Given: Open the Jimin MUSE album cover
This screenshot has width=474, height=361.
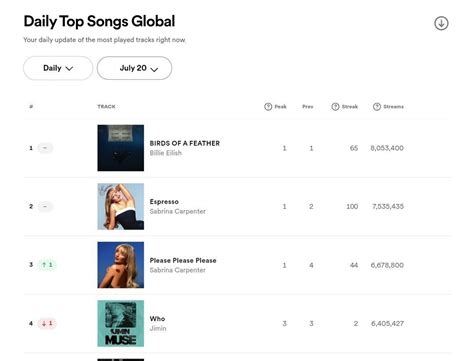Looking at the screenshot, I should point(121,323).
